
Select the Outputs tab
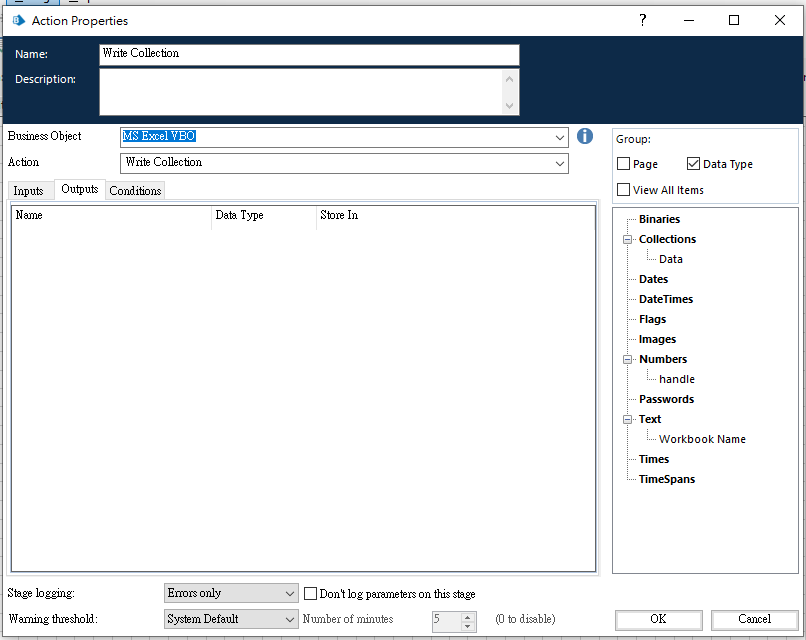(80, 189)
